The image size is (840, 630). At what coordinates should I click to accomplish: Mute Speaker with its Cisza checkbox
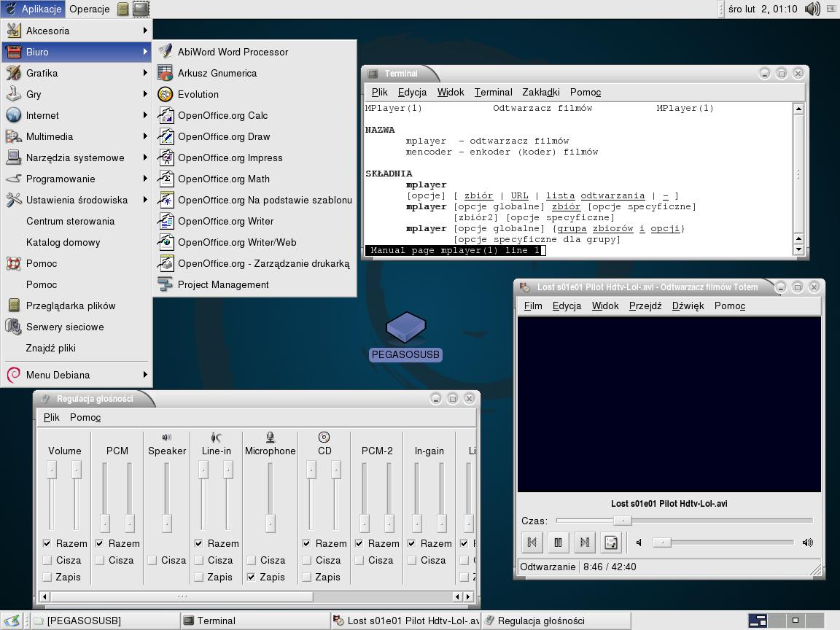coord(152,560)
